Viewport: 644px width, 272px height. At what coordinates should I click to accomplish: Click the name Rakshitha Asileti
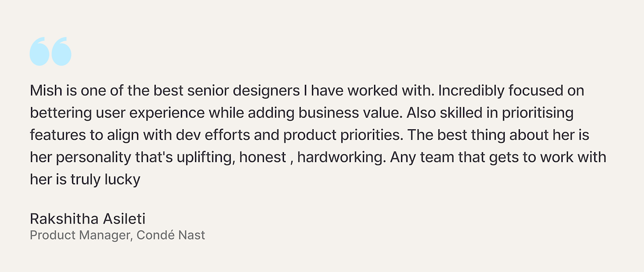coord(87,219)
